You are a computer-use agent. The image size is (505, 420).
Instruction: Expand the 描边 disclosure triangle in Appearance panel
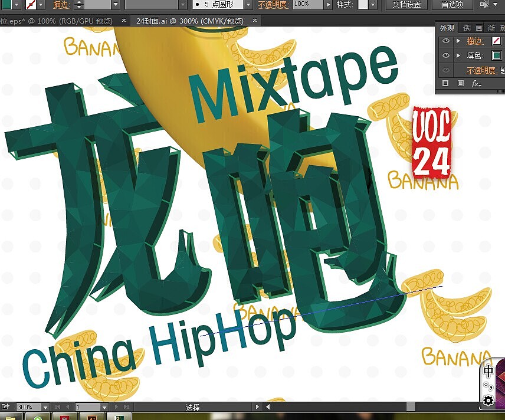pyautogui.click(x=458, y=41)
